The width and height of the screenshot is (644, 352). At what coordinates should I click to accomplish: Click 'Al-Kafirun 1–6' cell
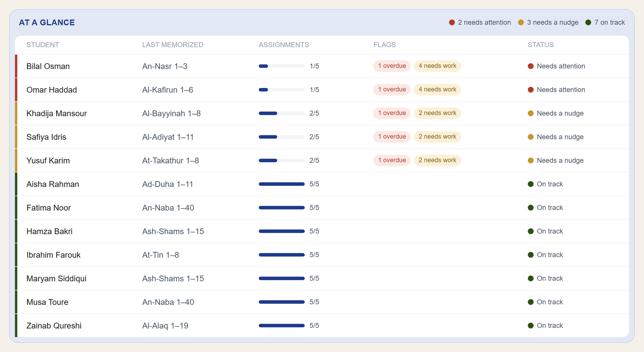[x=168, y=90]
